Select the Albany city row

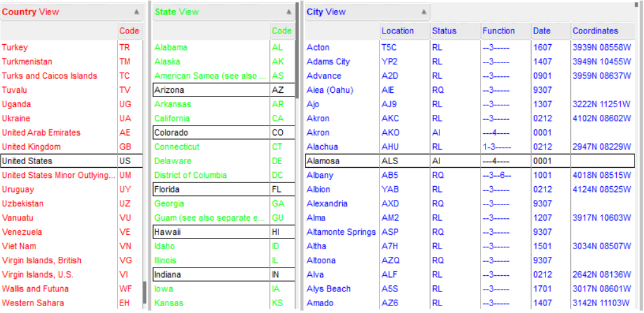tap(470, 175)
